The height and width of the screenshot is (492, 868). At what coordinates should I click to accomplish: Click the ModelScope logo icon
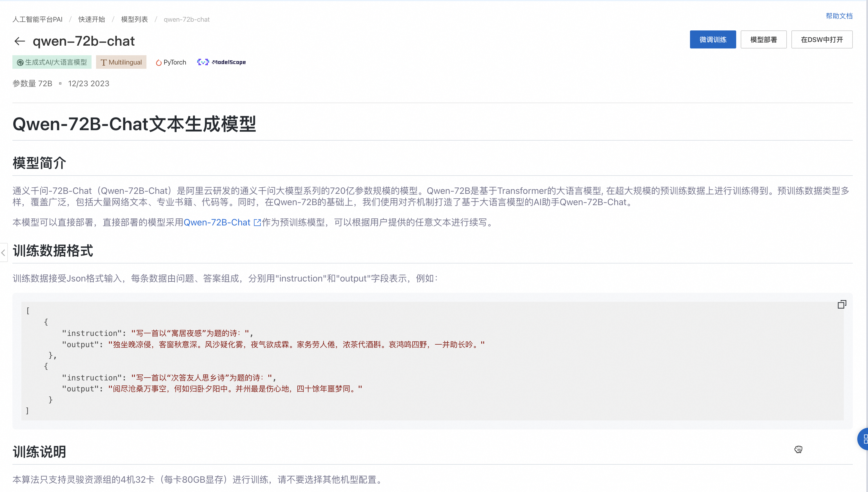point(204,62)
